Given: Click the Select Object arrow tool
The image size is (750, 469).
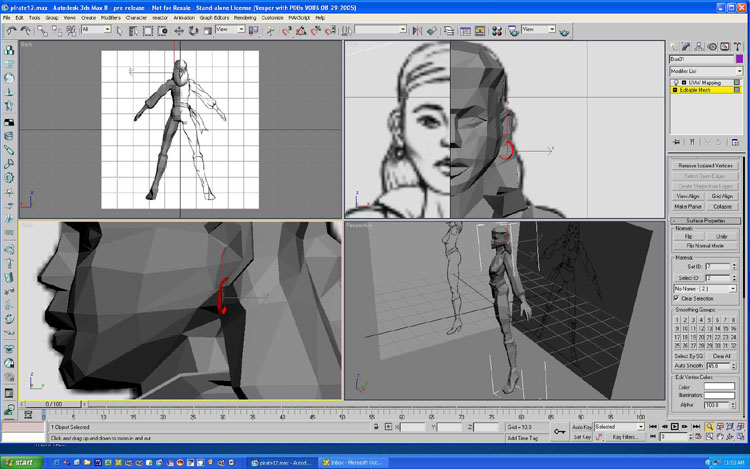Looking at the screenshot, I should point(119,30).
